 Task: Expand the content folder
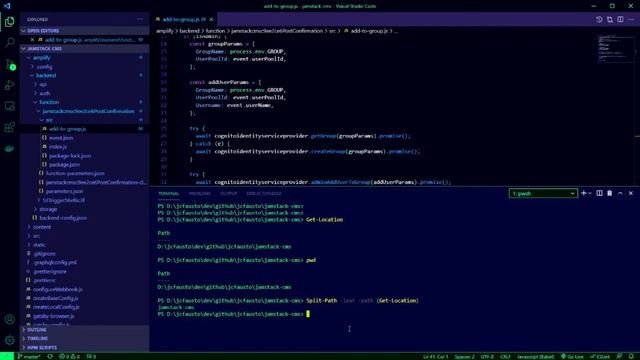click(84, 227)
